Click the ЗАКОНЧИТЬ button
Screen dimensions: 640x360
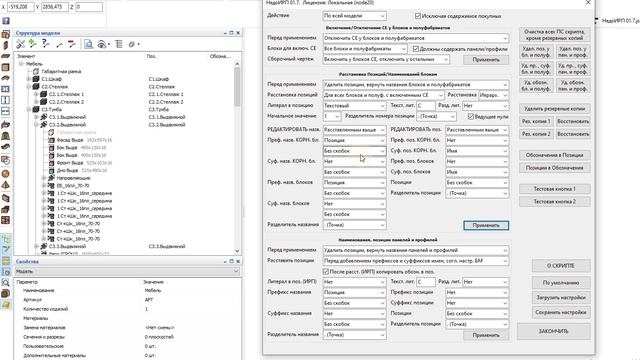553,331
